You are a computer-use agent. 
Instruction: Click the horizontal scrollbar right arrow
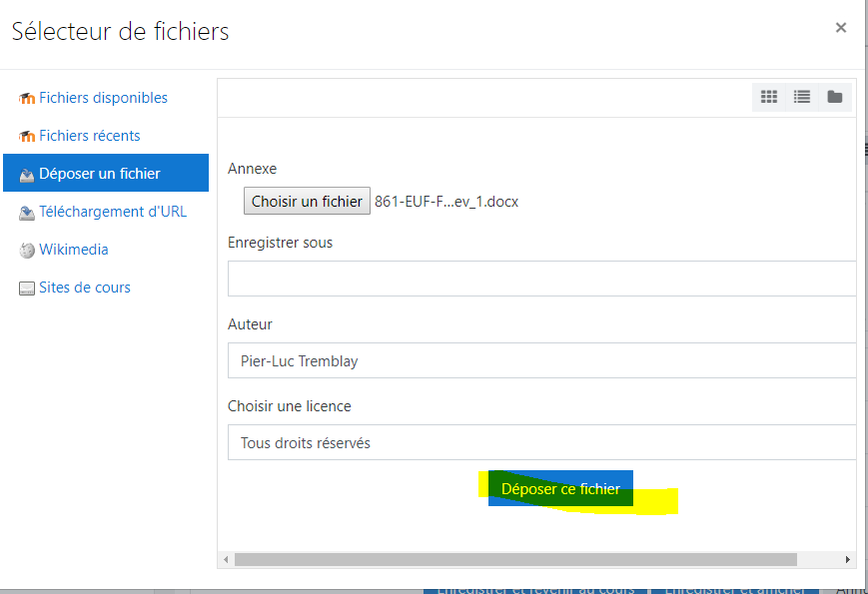pyautogui.click(x=848, y=559)
